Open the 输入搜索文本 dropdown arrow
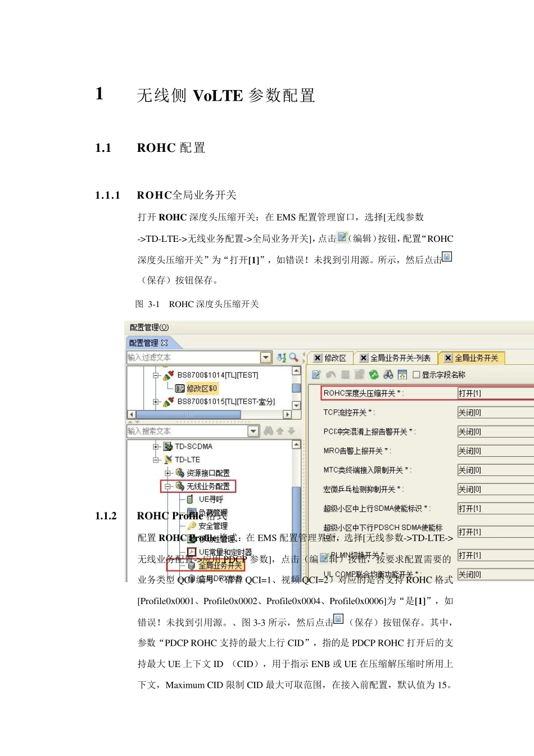Viewport: 534px width, 756px height. (x=254, y=431)
